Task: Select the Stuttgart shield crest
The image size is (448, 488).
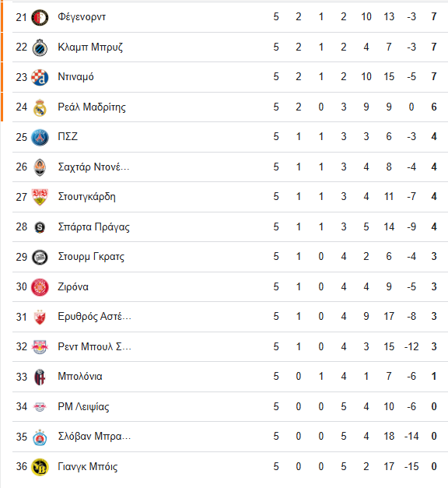Action: pos(40,197)
